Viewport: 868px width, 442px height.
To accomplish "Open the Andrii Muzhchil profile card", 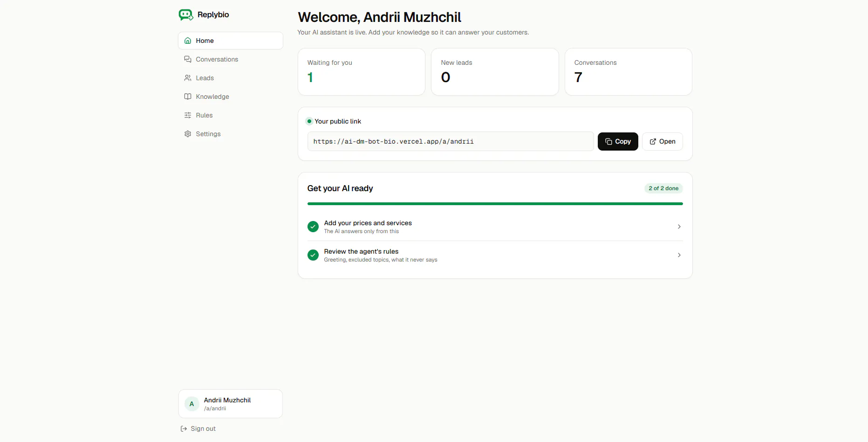I will (231, 404).
